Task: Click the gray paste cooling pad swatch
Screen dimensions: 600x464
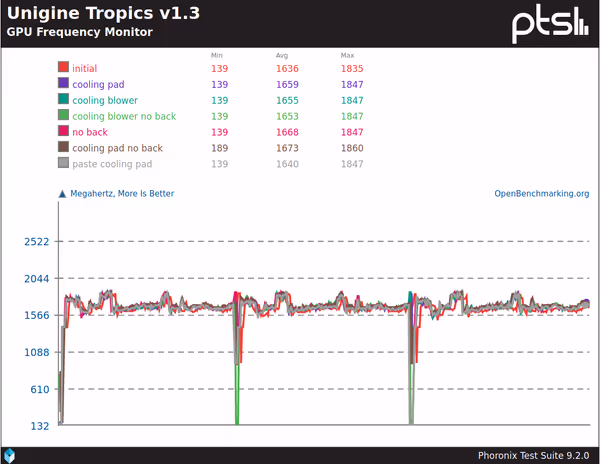Action: (64, 163)
